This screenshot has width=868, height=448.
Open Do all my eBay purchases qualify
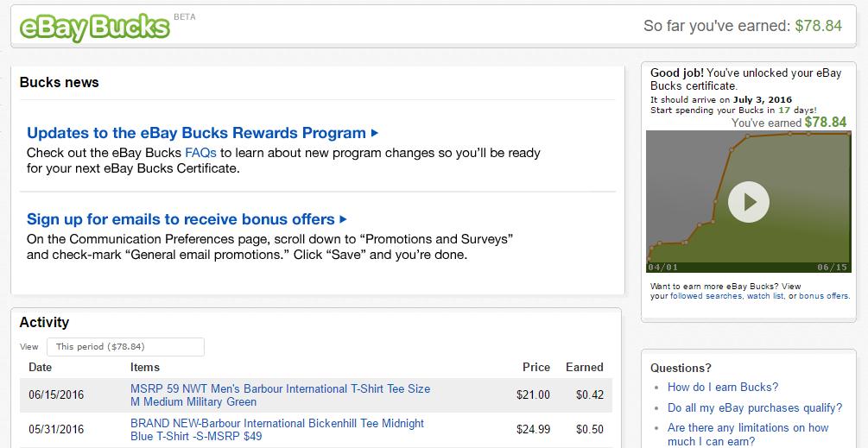point(755,408)
